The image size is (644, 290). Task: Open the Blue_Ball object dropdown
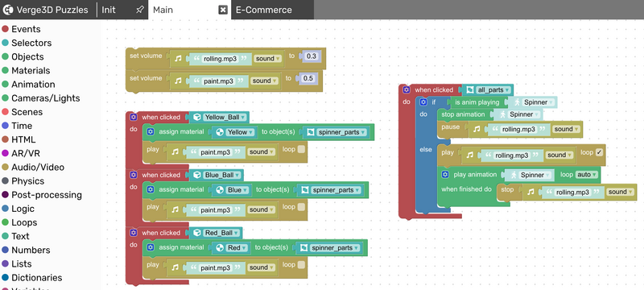pyautogui.click(x=222, y=175)
